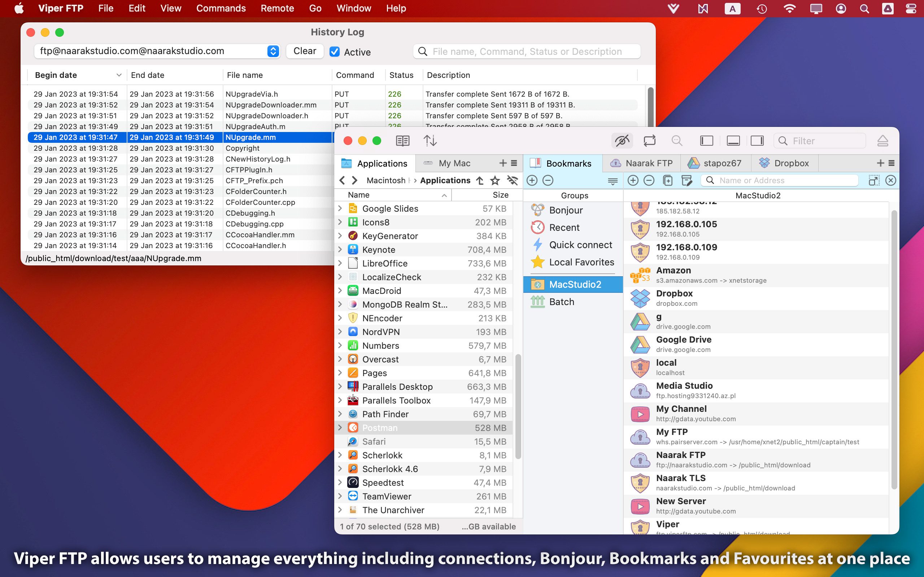924x577 pixels.
Task: Add current folder to favorites star
Action: [x=495, y=181]
